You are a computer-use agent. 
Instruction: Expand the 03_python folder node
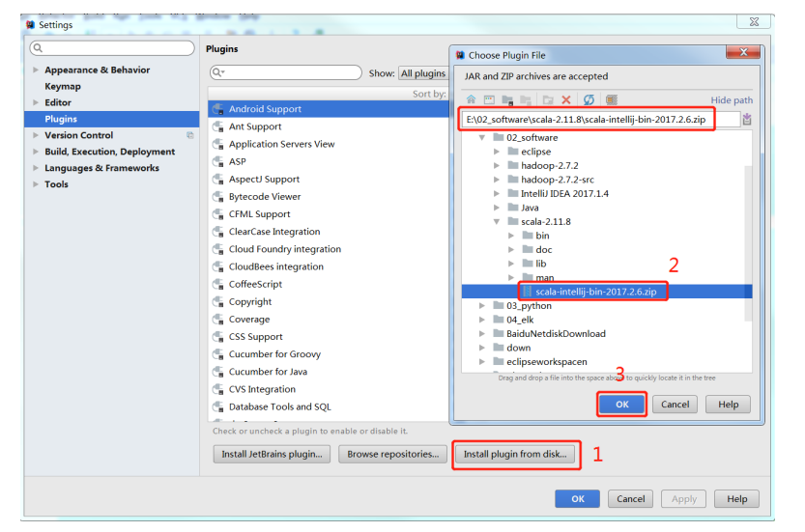coord(481,306)
